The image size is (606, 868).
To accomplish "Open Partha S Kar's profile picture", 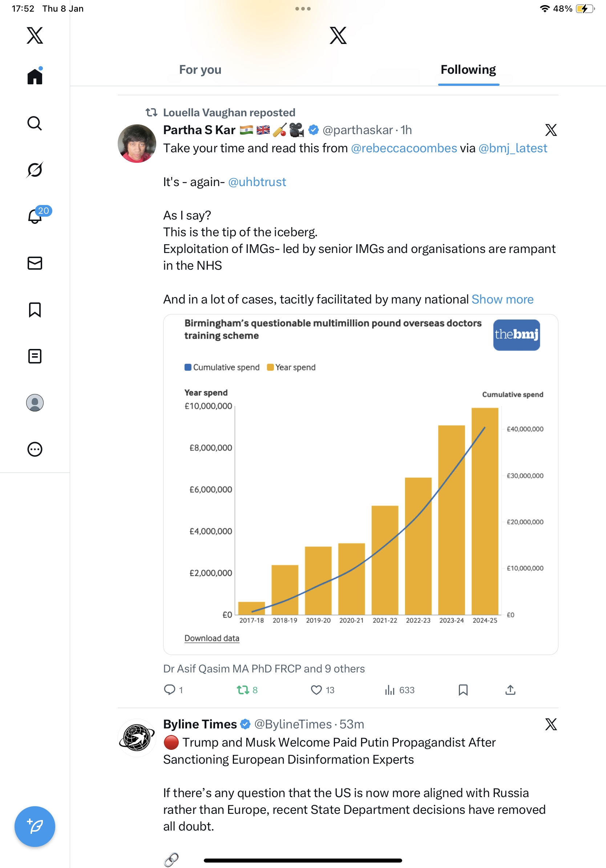I will [x=137, y=144].
